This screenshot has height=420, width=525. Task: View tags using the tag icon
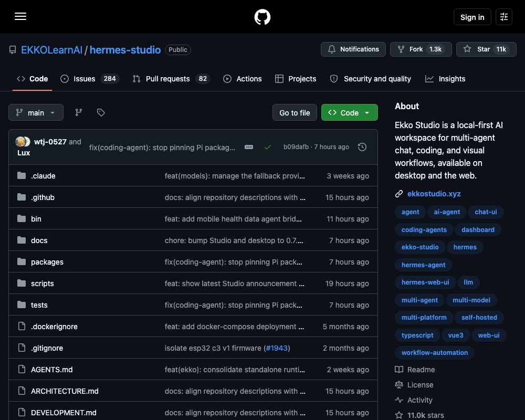point(101,112)
